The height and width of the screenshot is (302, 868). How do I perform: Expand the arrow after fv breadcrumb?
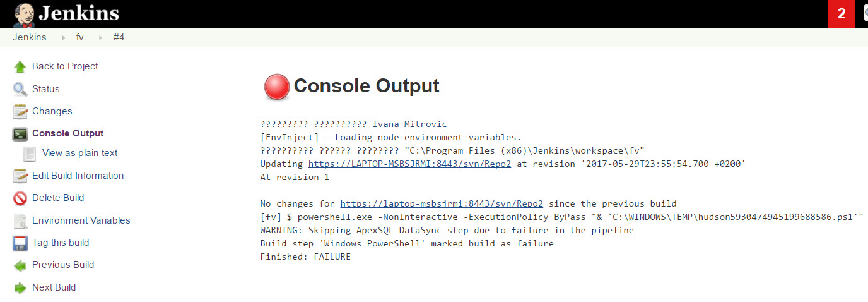click(100, 38)
